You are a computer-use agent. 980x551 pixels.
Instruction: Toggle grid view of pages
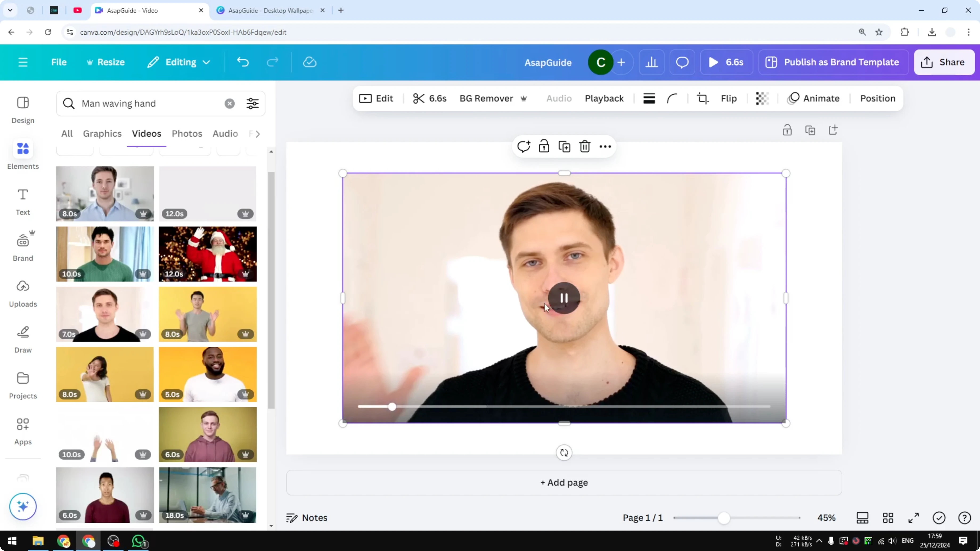pyautogui.click(x=888, y=517)
